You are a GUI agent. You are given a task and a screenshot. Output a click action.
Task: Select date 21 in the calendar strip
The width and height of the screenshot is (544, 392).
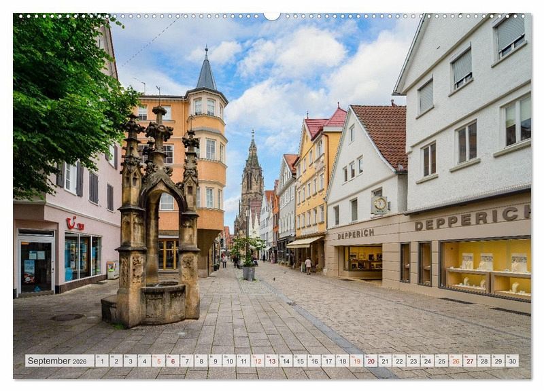point(385,361)
